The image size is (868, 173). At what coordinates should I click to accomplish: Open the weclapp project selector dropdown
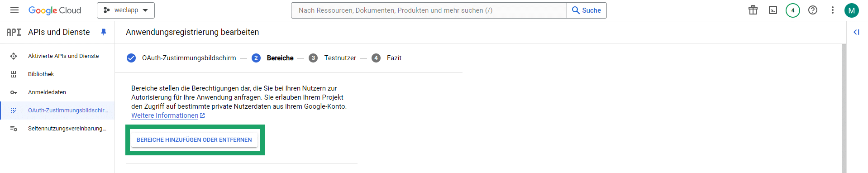tap(126, 10)
